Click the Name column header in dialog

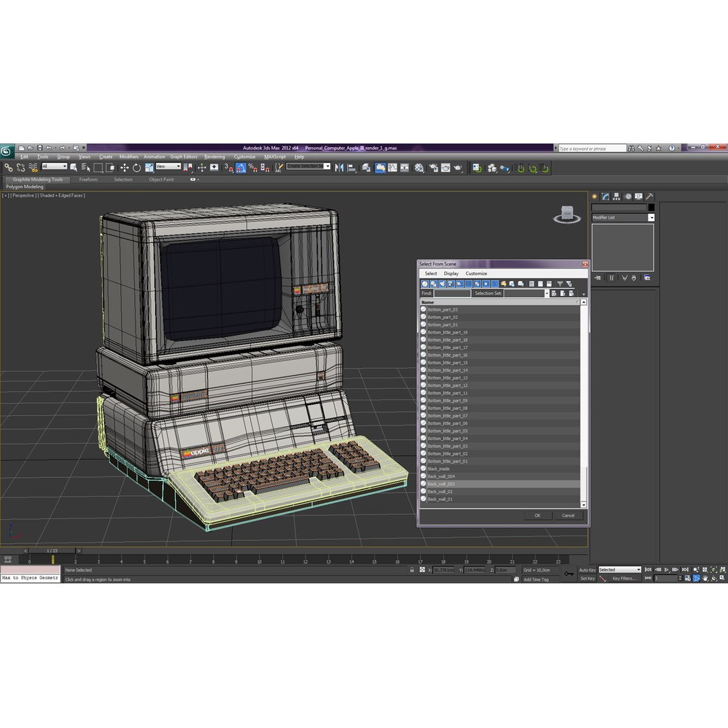(x=500, y=303)
